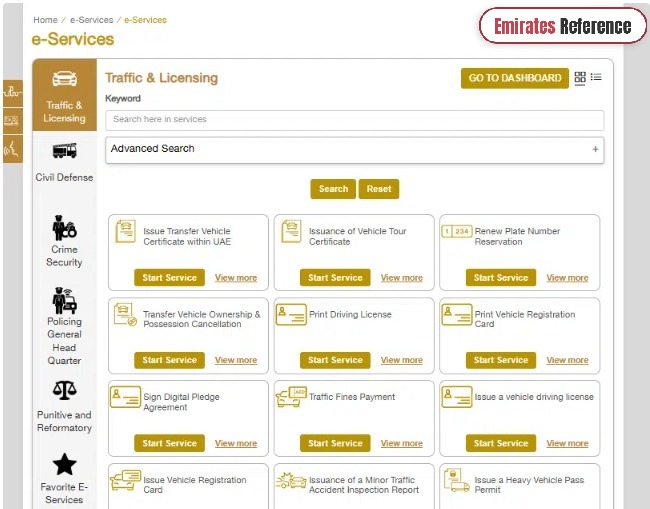
Task: Click Issue a Heavy Vehicle Pass Permit text
Action: click(x=529, y=485)
